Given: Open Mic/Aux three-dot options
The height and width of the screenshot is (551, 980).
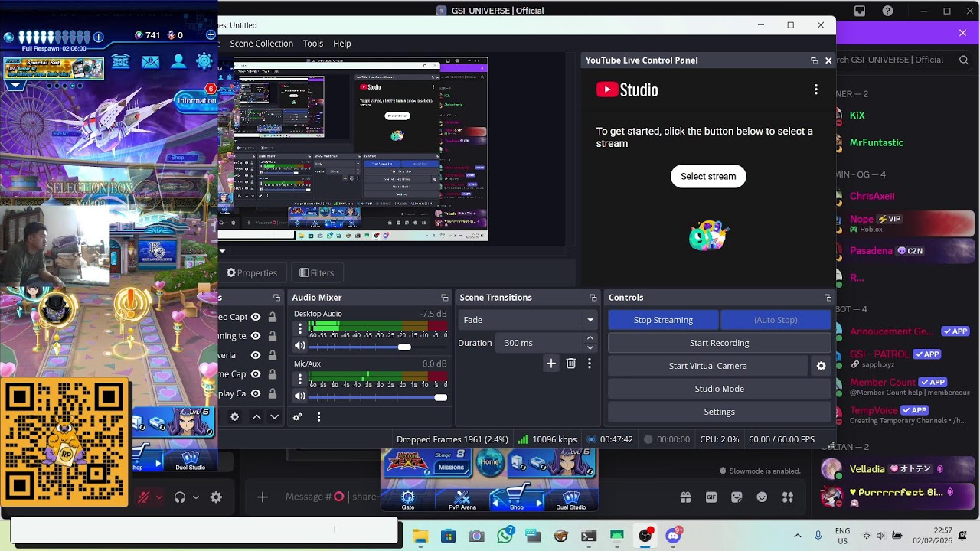Looking at the screenshot, I should point(300,379).
